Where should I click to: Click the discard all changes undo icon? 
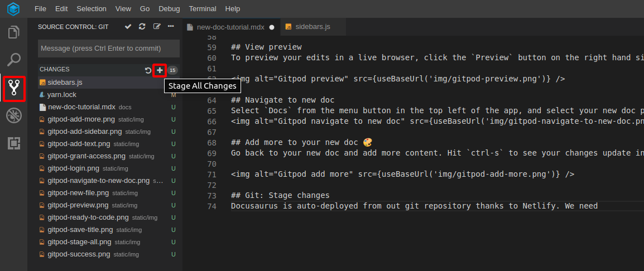coord(148,70)
